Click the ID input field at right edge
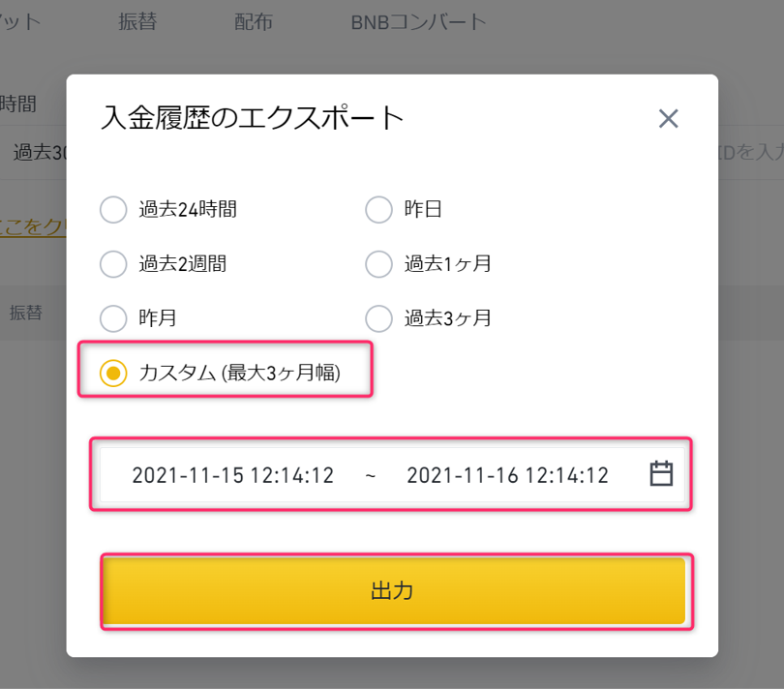 click(751, 152)
